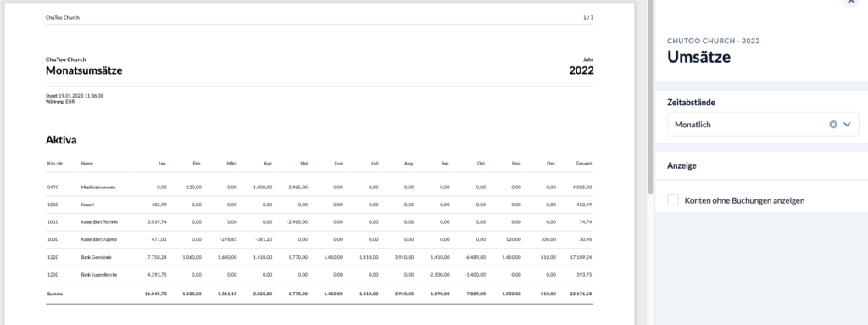Expand the Zeitabstände dropdown chevron

click(x=847, y=124)
